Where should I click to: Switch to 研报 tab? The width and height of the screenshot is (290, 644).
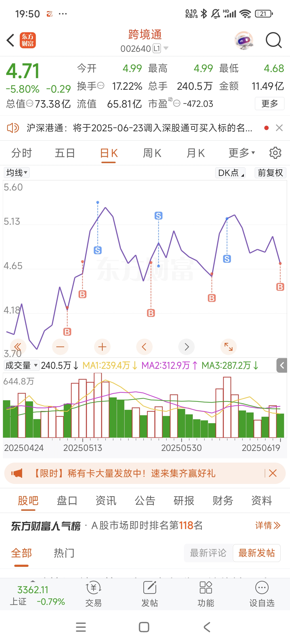click(184, 501)
